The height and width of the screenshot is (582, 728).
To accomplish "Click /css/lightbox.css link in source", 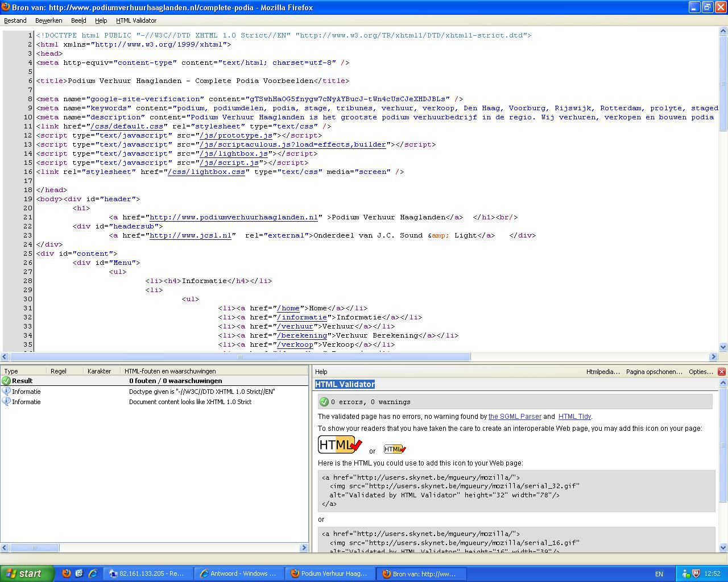I will [x=206, y=172].
